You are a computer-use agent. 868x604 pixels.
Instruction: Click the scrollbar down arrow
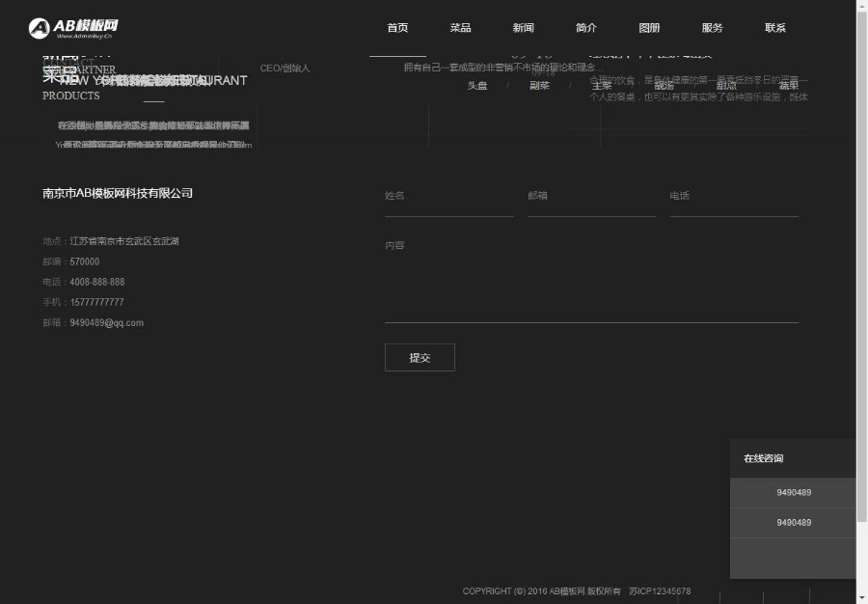click(862, 599)
